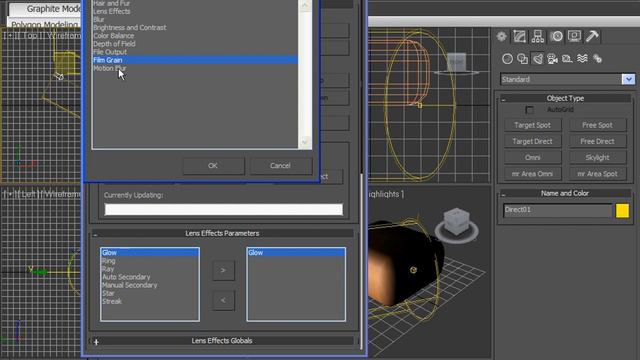
Task: Select Lens Effects in the effects list
Action: (x=112, y=11)
